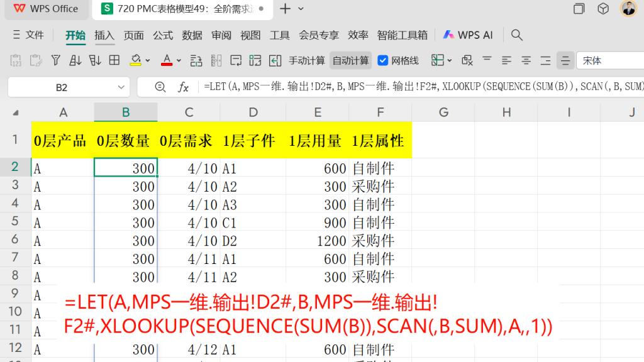The height and width of the screenshot is (362, 644).
Task: Click the split columns icon
Action: click(216, 61)
